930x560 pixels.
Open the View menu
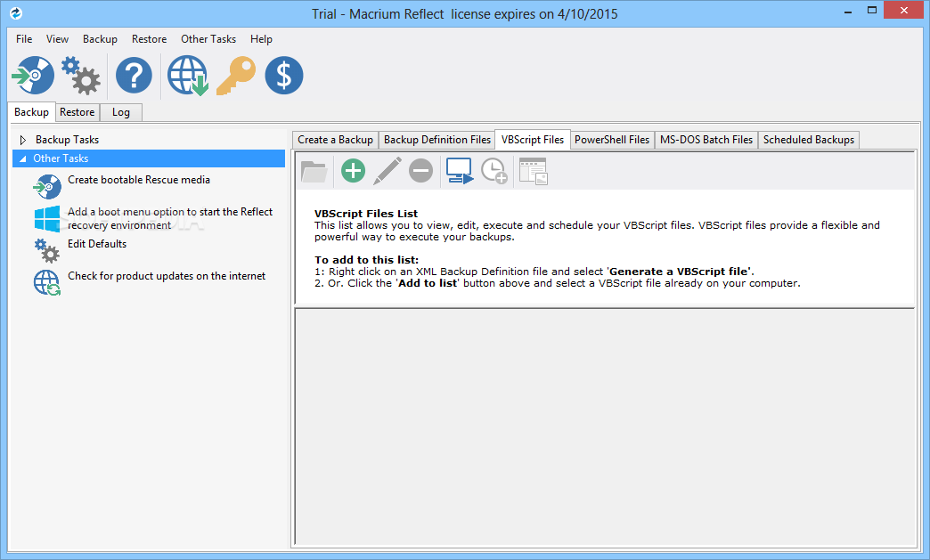(57, 39)
